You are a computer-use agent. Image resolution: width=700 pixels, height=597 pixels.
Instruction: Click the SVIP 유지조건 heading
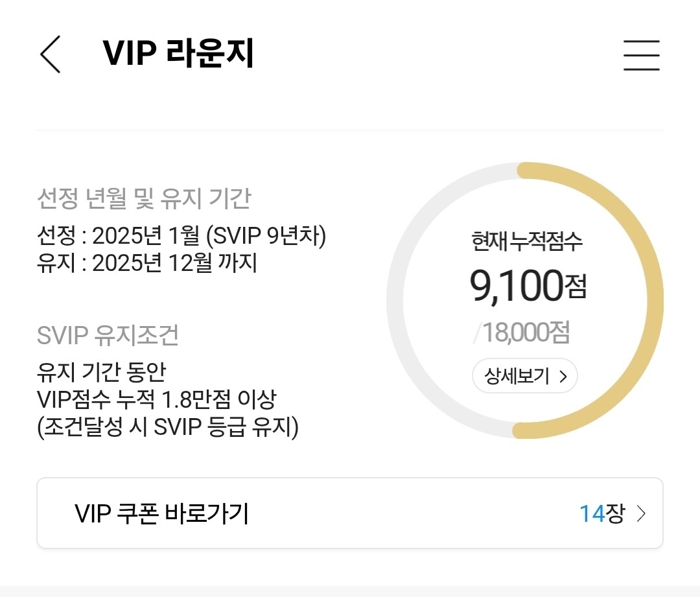108,335
